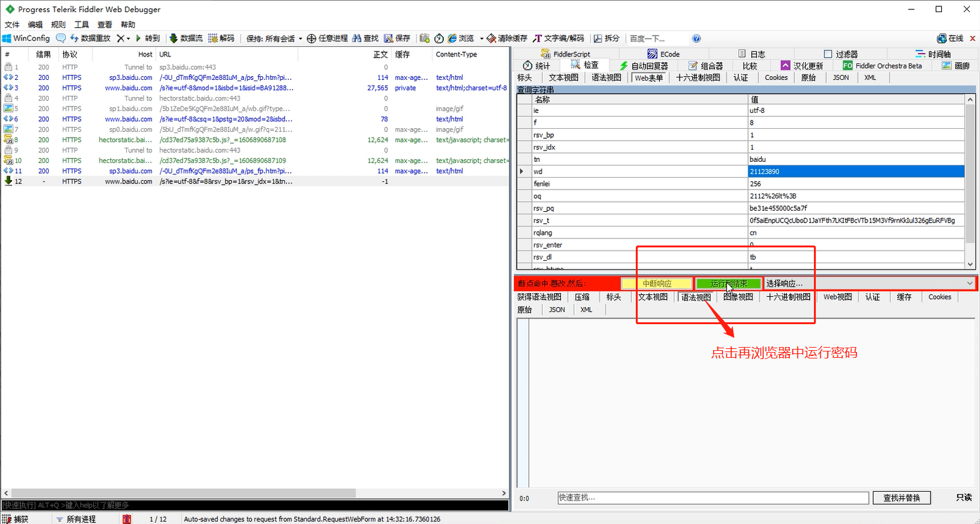Switch to the 统计 statistics tab
This screenshot has height=524, width=980.
click(x=536, y=65)
